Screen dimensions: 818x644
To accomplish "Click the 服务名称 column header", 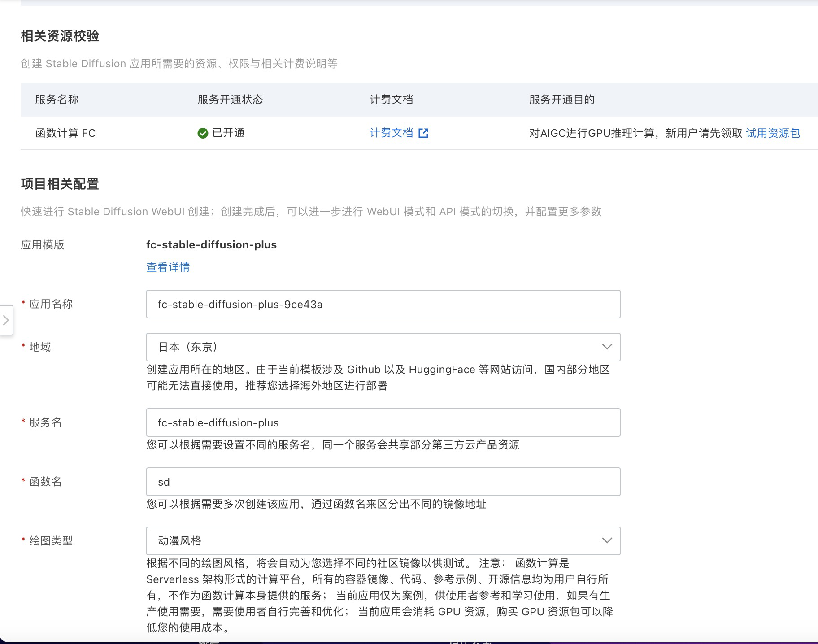I will (x=57, y=100).
